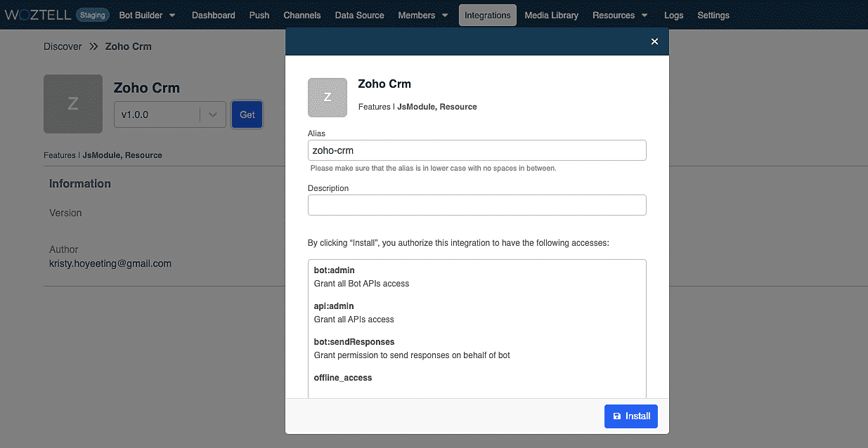This screenshot has width=868, height=448.
Task: Open the Push menu item
Action: coord(259,15)
